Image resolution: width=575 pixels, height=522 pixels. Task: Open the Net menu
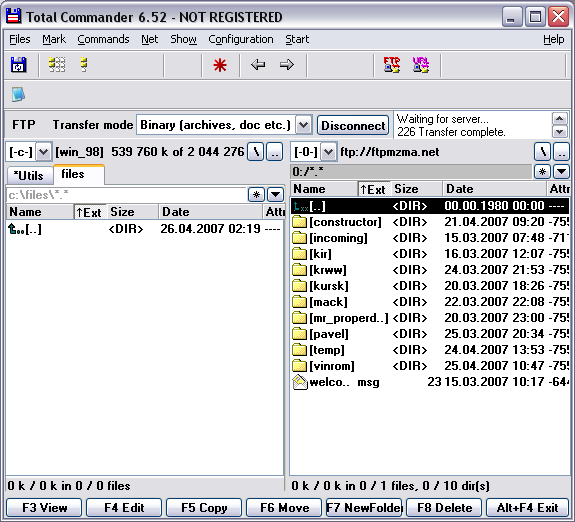(150, 39)
